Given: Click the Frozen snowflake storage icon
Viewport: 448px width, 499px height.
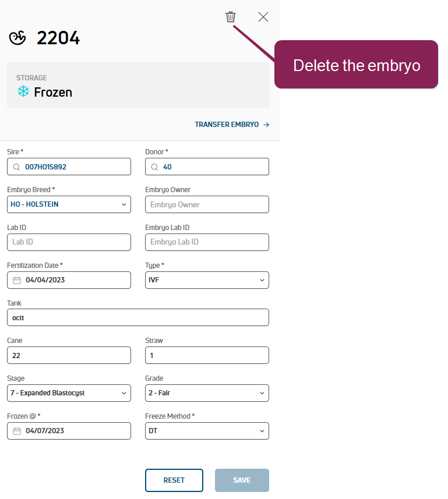Looking at the screenshot, I should 23,92.
